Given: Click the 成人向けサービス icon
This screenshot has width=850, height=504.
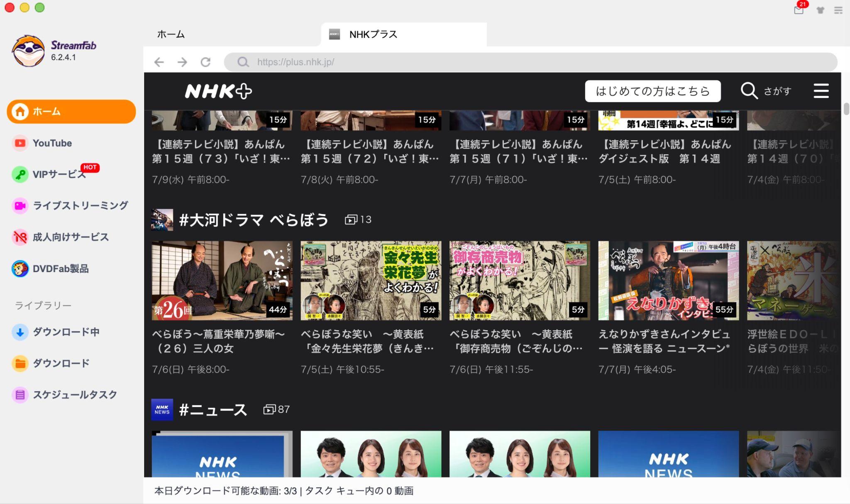Looking at the screenshot, I should [20, 237].
